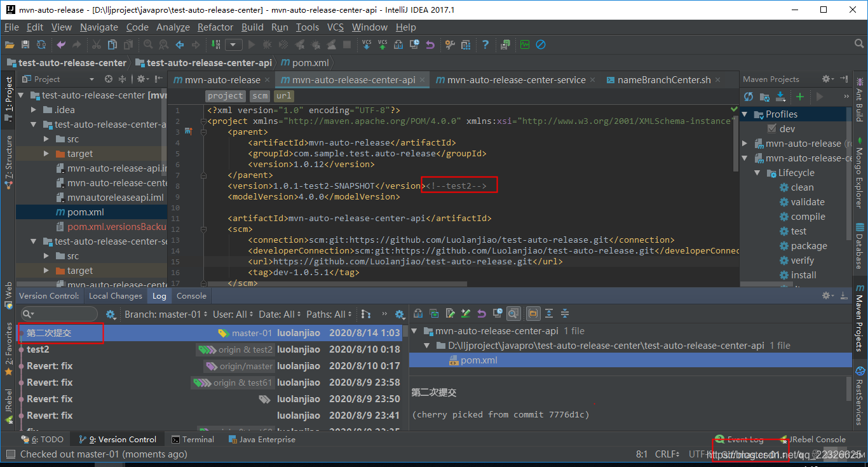868x467 pixels.
Task: Build project with the Make icon
Action: pyautogui.click(x=215, y=44)
